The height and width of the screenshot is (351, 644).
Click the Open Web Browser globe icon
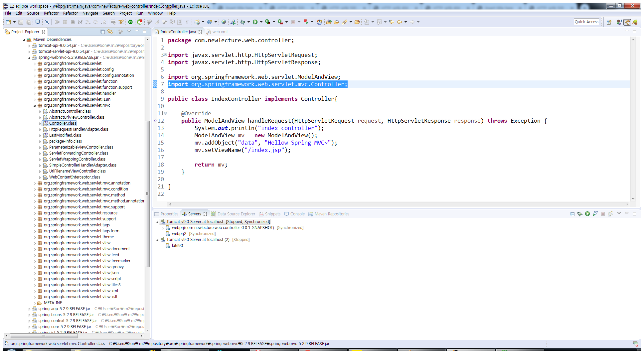point(224,22)
